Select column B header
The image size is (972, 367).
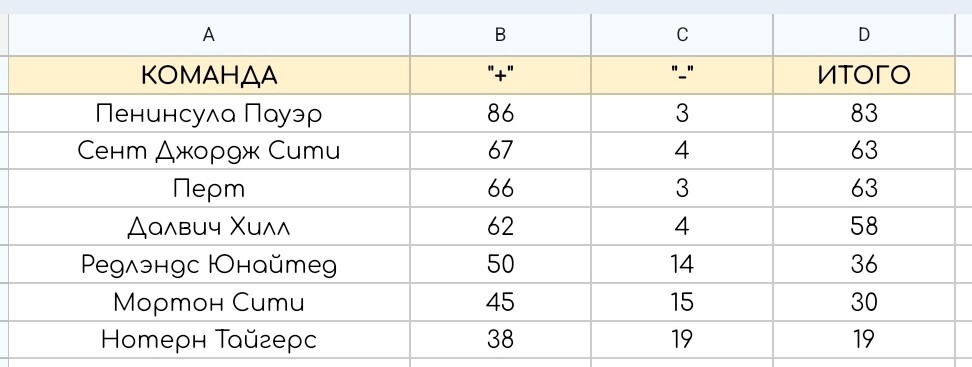click(500, 35)
